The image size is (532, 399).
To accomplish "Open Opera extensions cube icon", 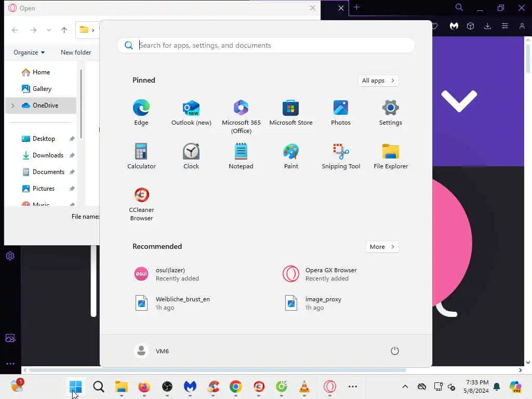I will 470,26.
